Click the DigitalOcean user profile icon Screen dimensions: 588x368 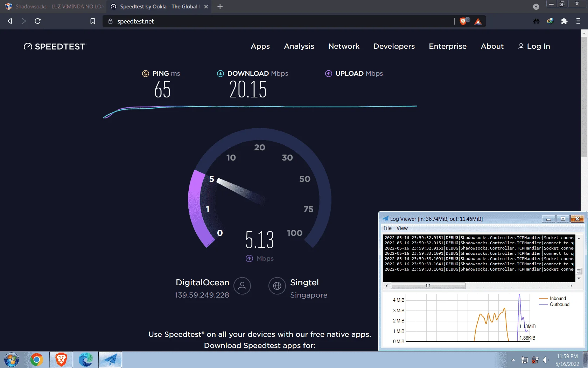click(x=242, y=286)
